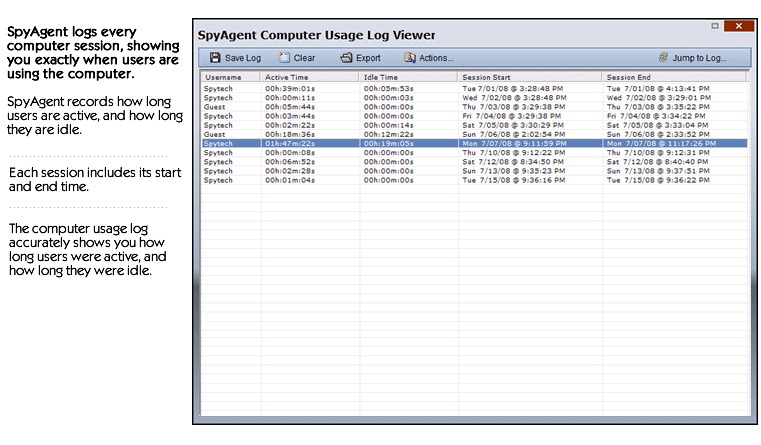Sort by the Idle Time column header

tap(409, 77)
